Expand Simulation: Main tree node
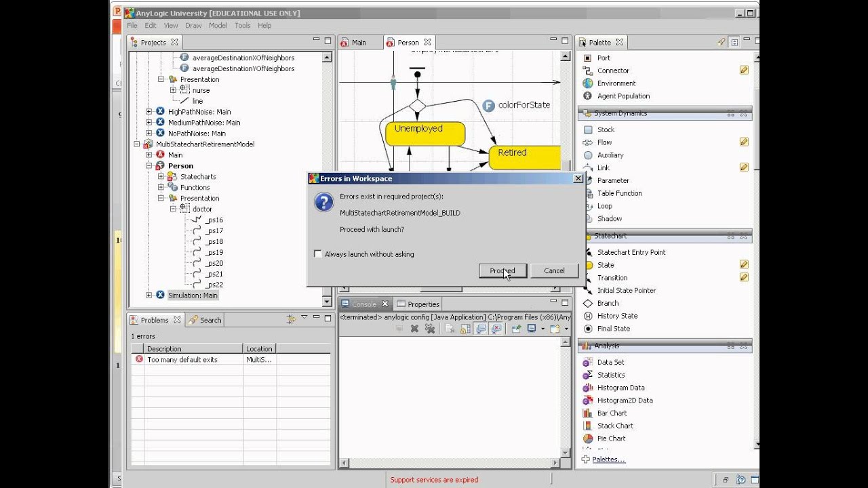 pos(149,296)
